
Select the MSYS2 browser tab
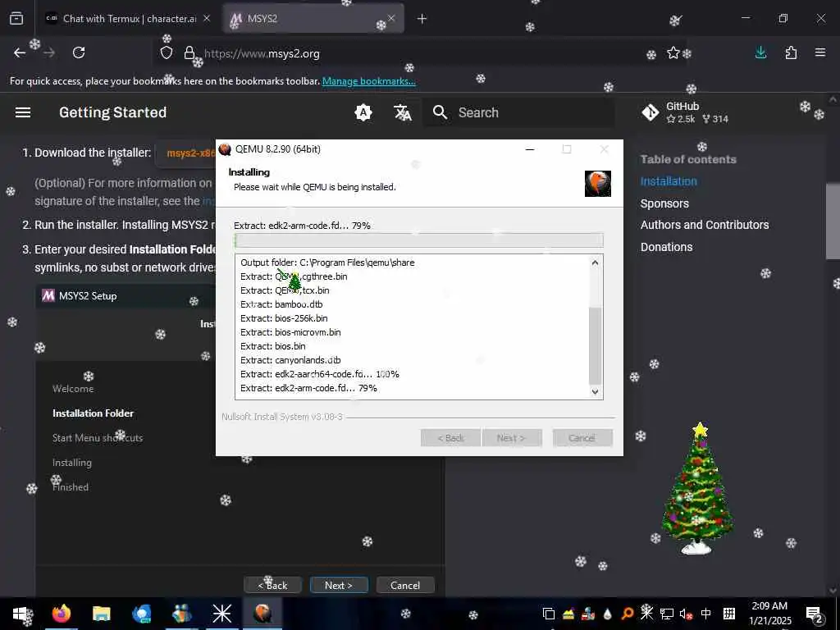[313, 19]
